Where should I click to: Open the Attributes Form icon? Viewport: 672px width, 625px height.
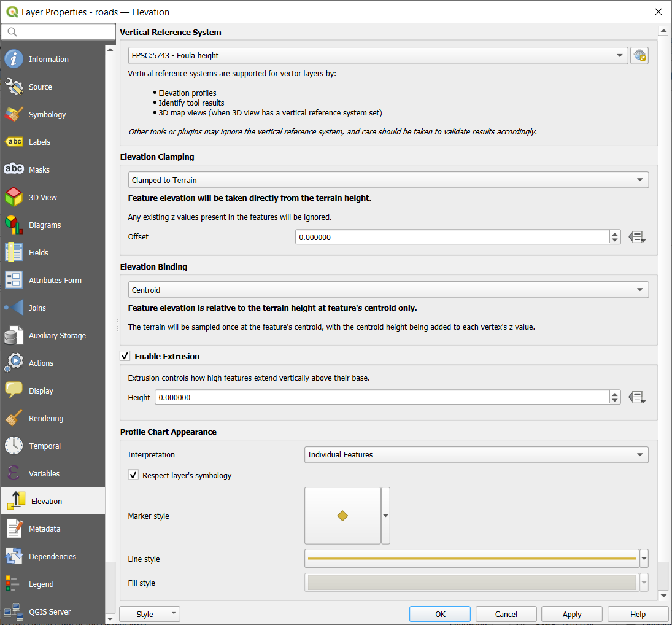14,280
